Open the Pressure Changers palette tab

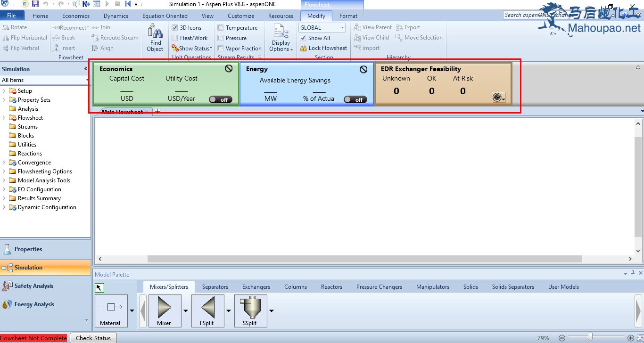point(379,287)
